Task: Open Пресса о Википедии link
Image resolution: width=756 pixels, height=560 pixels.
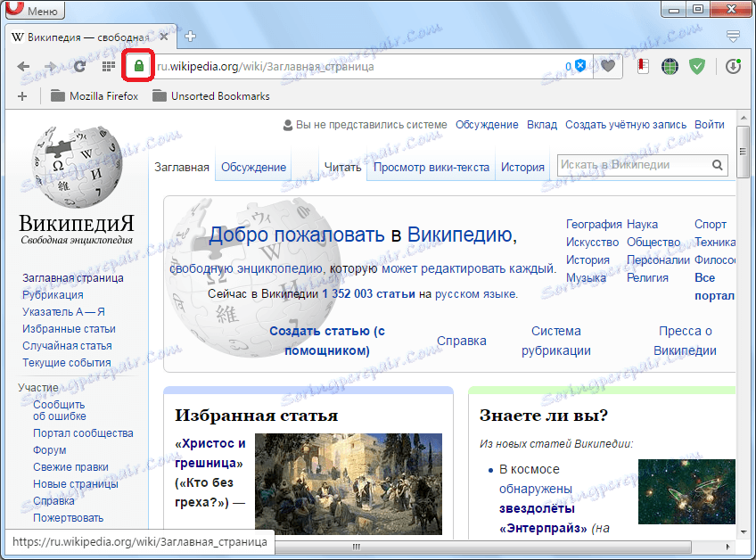Action: [x=685, y=341]
